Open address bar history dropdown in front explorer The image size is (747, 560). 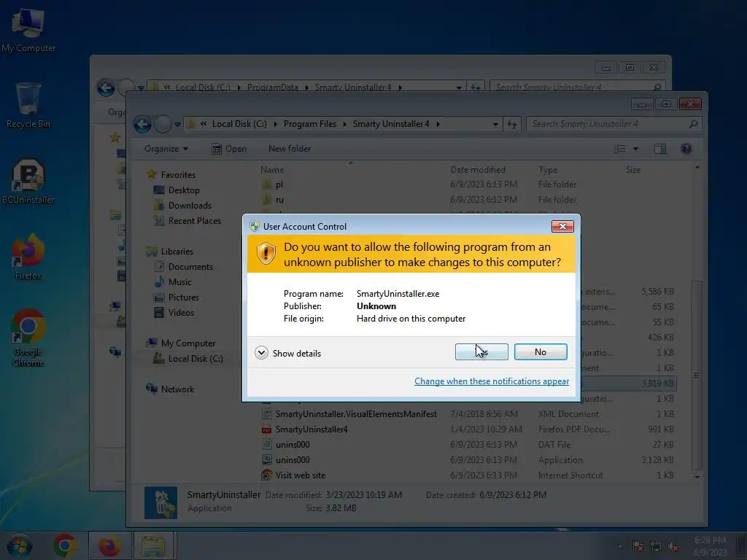495,124
